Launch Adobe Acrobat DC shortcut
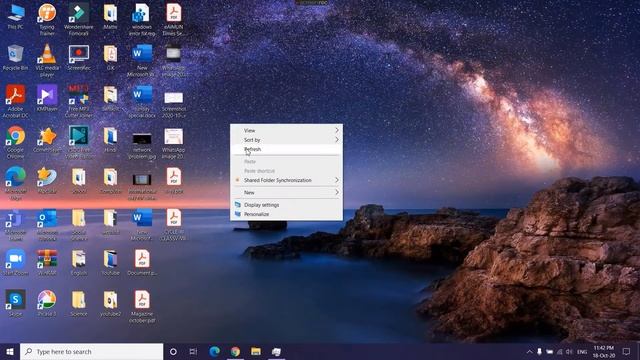Image resolution: width=640 pixels, height=360 pixels. 16,102
